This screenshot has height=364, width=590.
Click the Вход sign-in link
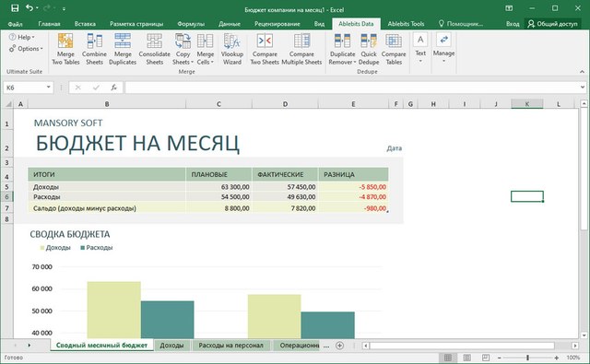[x=513, y=24]
